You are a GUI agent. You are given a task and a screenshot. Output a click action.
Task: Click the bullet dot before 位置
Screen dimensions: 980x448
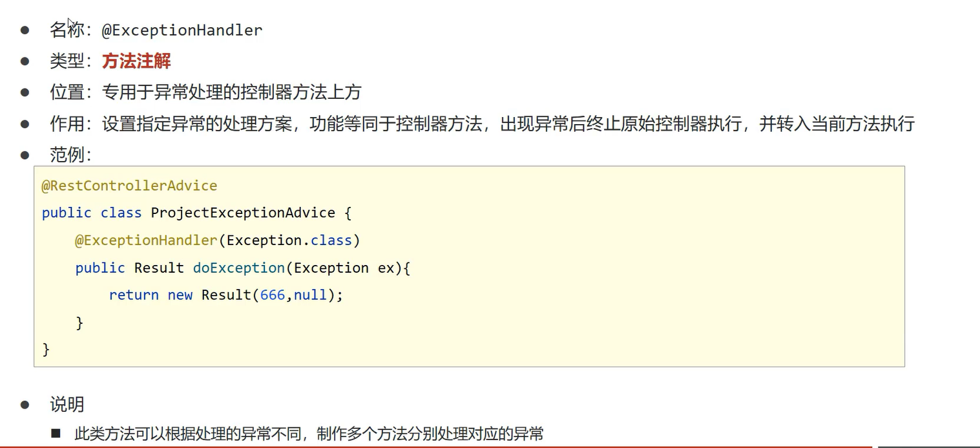[25, 92]
